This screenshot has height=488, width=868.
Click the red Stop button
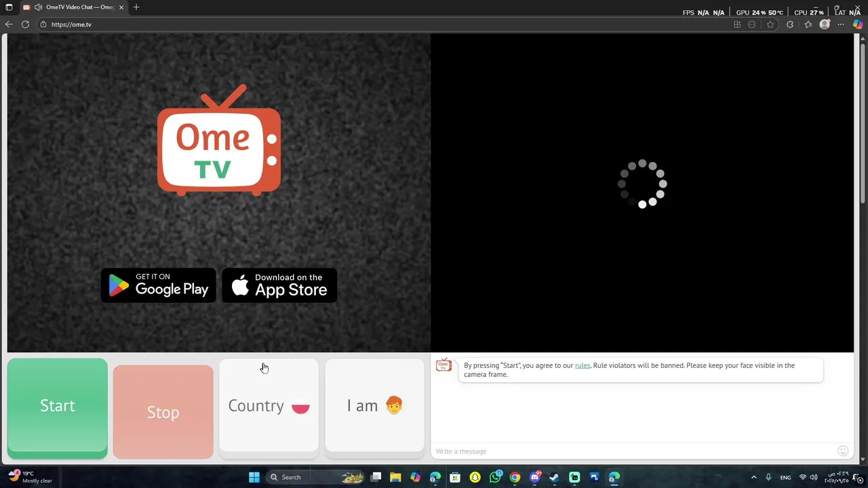pyautogui.click(x=163, y=411)
